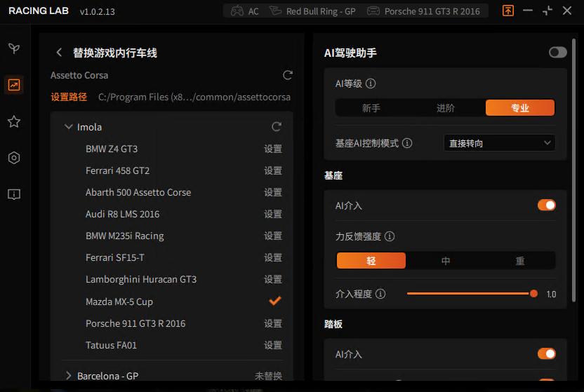Screen dimensions: 584x392
Task: Select 专业 AI level
Action: [x=520, y=108]
